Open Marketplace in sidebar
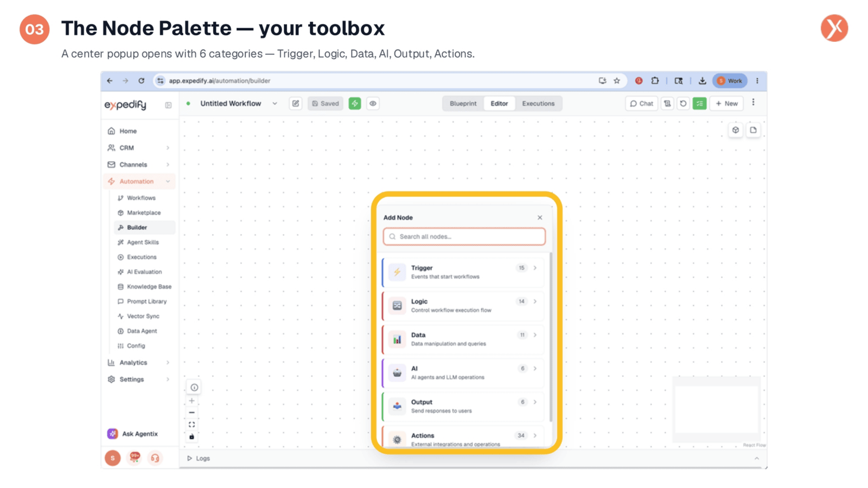The width and height of the screenshot is (868, 488). click(144, 213)
